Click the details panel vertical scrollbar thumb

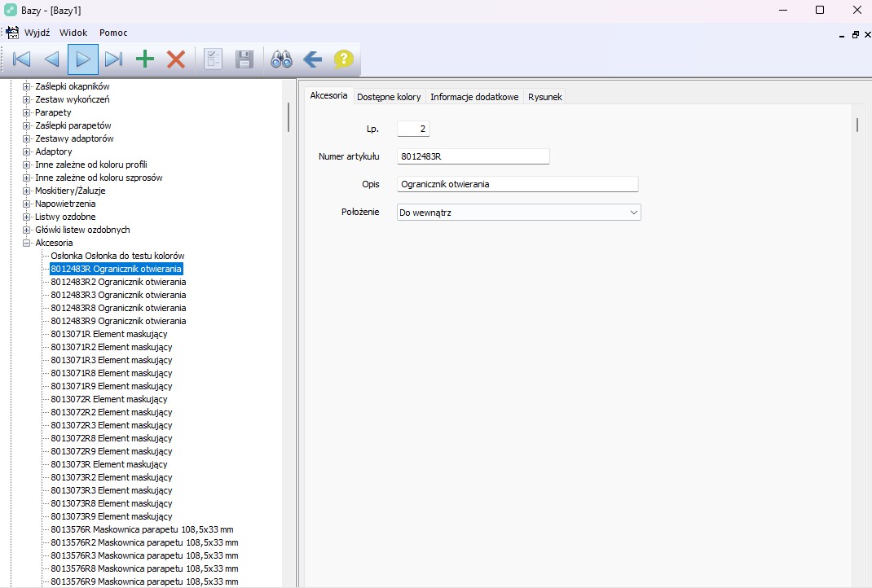pyautogui.click(x=857, y=125)
